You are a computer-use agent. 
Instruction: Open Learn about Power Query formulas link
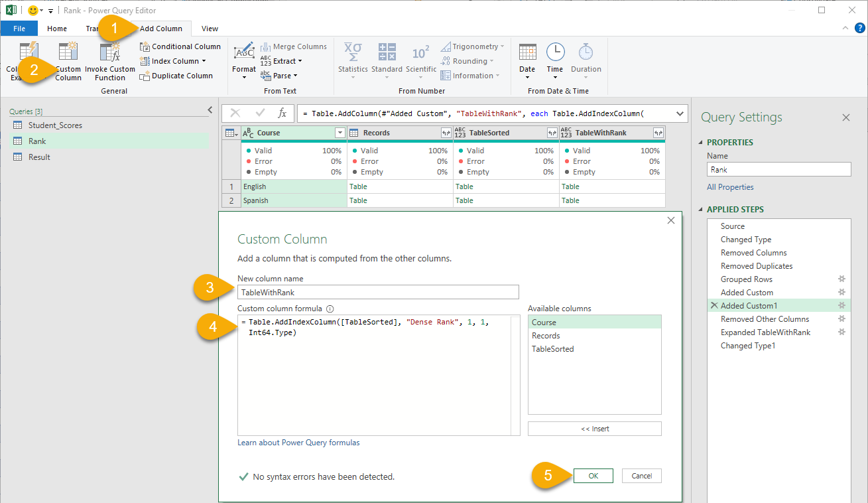click(x=298, y=443)
